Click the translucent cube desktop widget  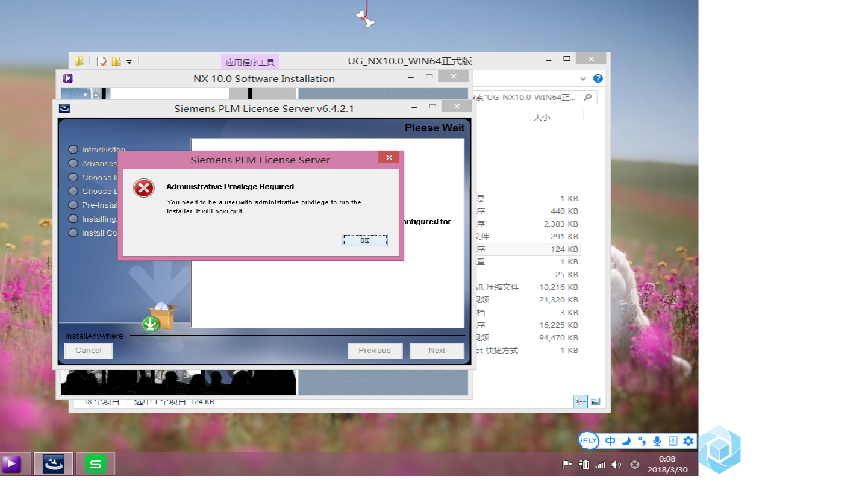(x=720, y=449)
